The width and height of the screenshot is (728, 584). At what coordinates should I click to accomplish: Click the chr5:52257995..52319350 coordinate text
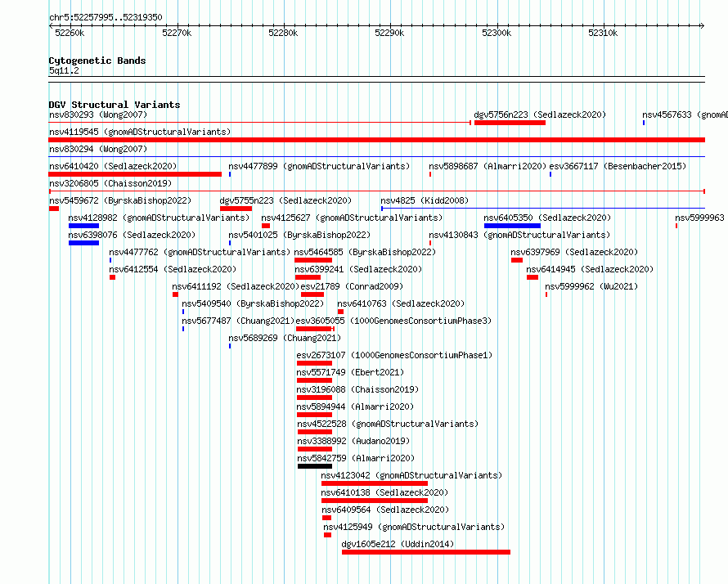click(x=106, y=17)
